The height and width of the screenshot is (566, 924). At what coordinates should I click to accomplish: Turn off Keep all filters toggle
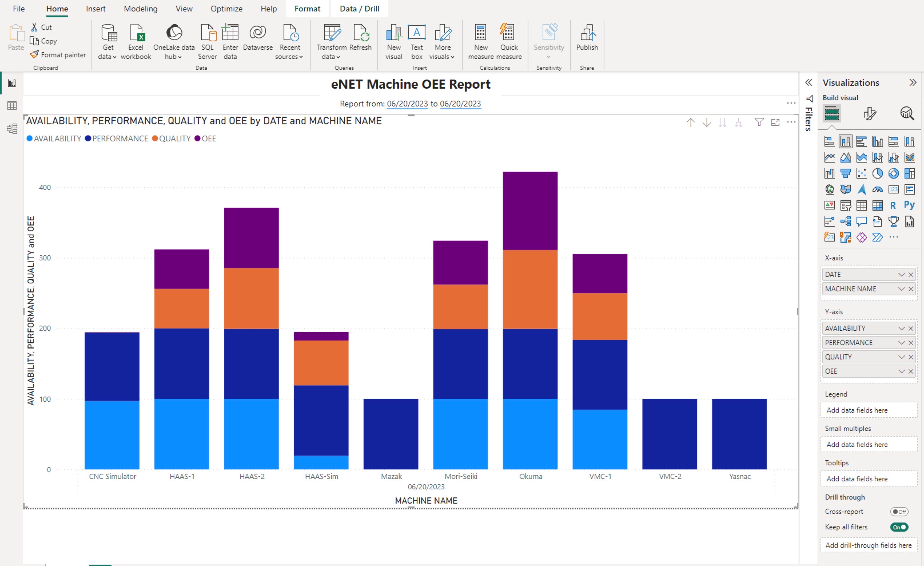click(x=899, y=527)
